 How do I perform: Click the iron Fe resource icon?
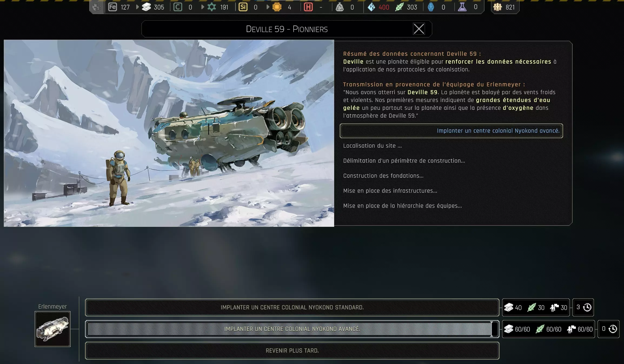click(x=112, y=7)
